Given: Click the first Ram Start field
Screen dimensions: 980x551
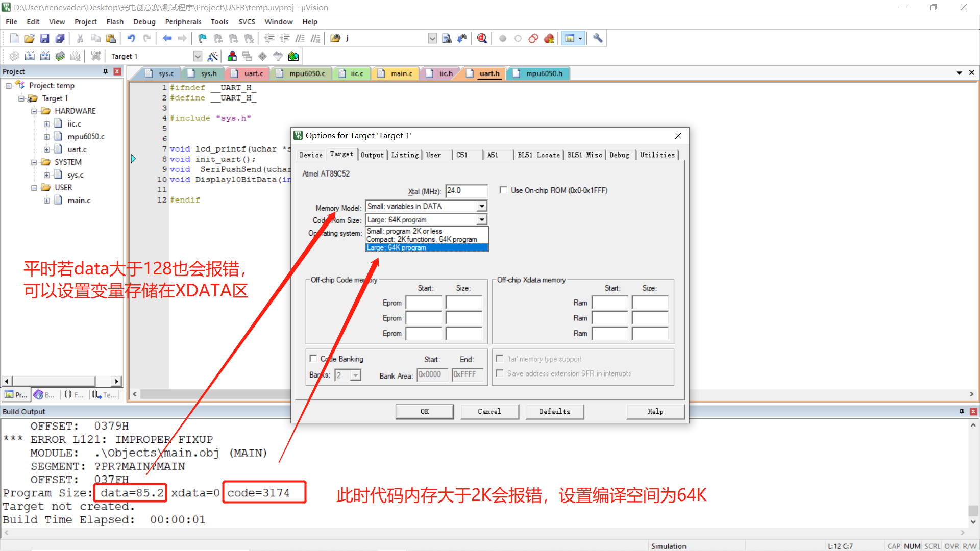Looking at the screenshot, I should (610, 303).
